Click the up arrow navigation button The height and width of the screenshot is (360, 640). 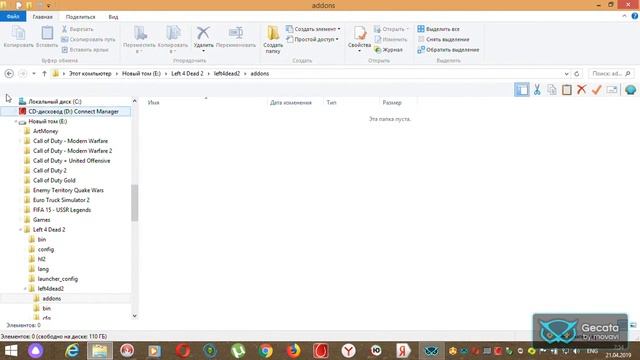point(44,73)
